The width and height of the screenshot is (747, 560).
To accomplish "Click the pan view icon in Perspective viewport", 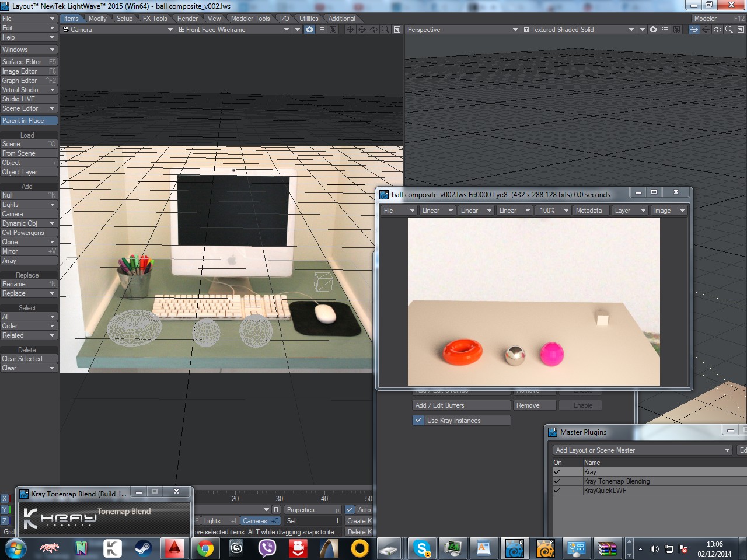I will pyautogui.click(x=706, y=30).
